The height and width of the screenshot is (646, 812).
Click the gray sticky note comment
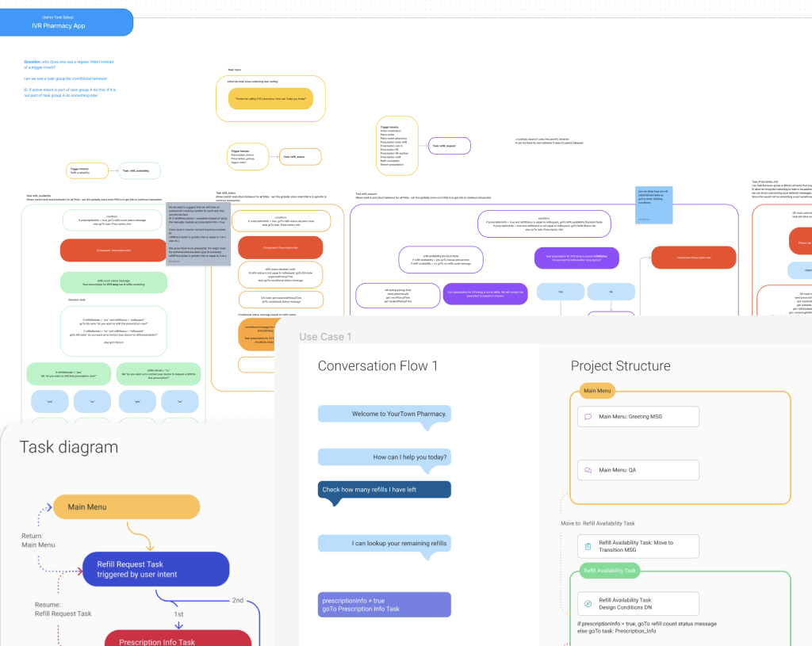(197, 235)
